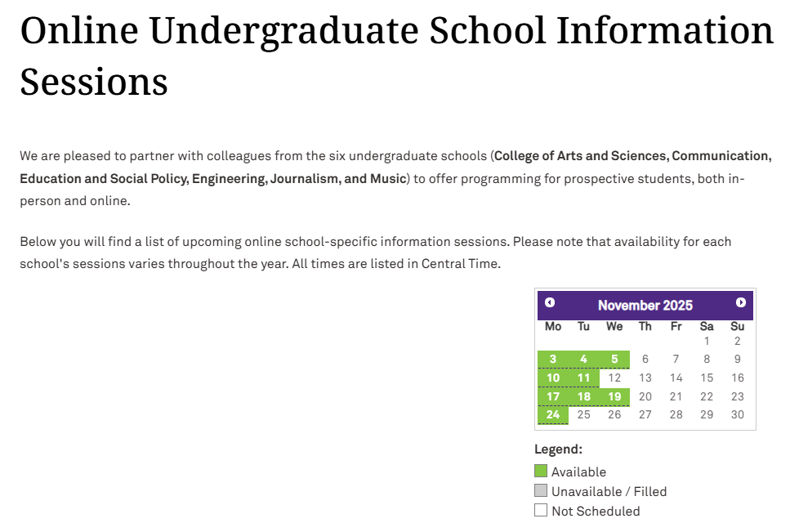Click the available date November 10
Image resolution: width=790 pixels, height=532 pixels.
pos(553,378)
